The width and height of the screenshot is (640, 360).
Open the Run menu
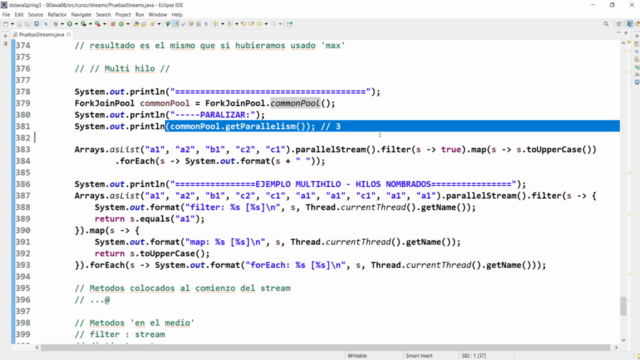(140, 15)
